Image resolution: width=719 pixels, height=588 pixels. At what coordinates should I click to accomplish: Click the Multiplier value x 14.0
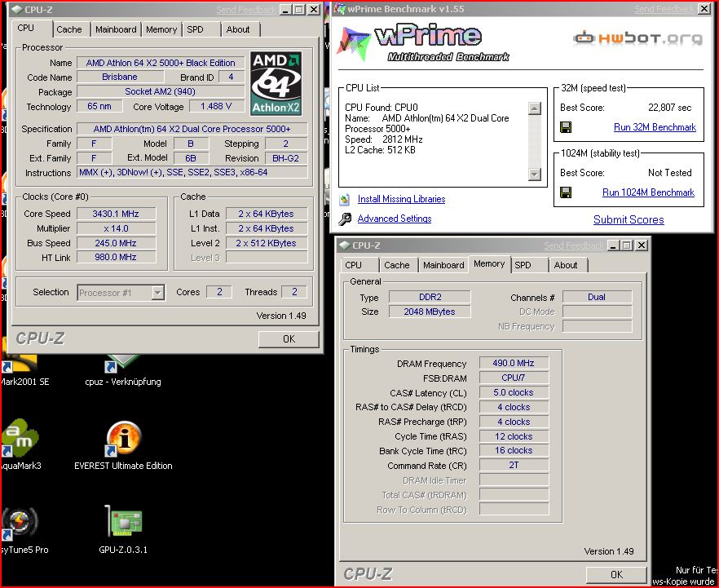tap(116, 228)
